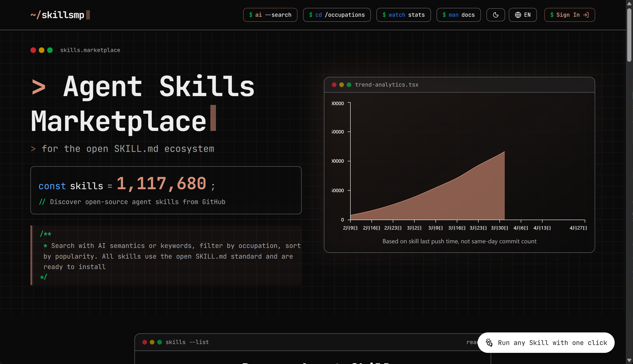Click the green dot beside skills.marketplace
The image size is (633, 364).
pos(50,50)
